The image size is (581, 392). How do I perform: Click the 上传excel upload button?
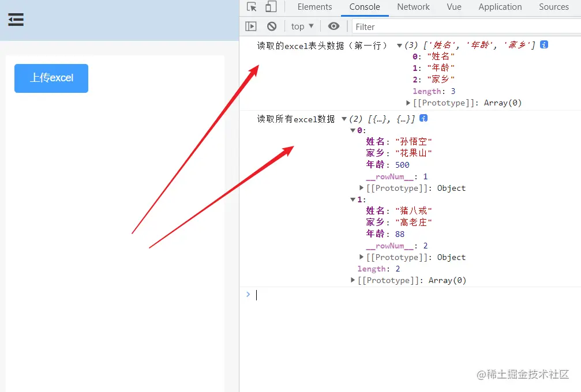(51, 78)
